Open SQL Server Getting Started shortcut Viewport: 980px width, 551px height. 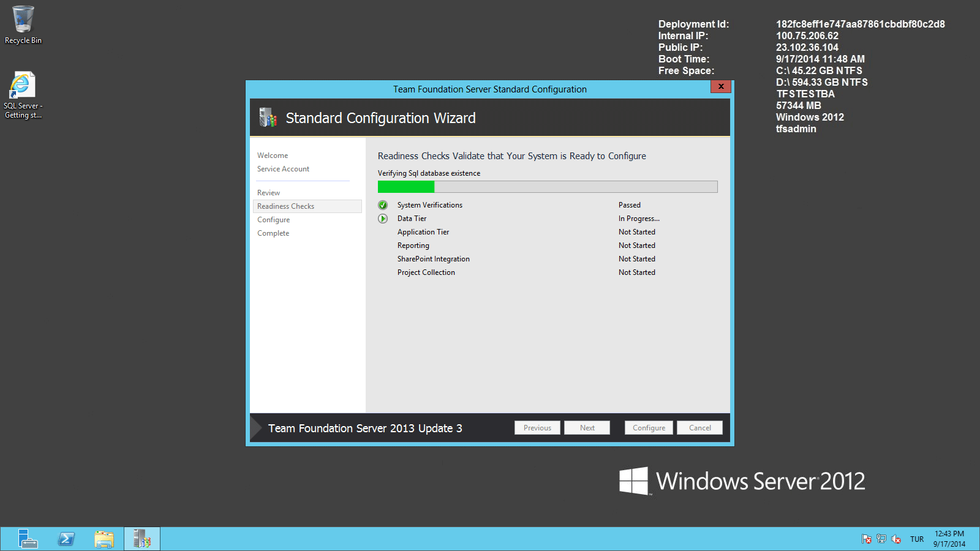tap(23, 96)
